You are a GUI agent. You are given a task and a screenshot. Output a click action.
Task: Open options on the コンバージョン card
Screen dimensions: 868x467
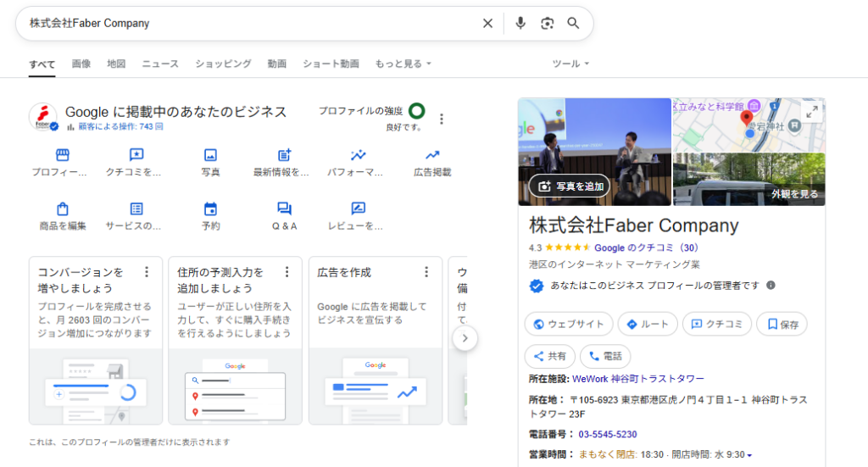pyautogui.click(x=146, y=272)
